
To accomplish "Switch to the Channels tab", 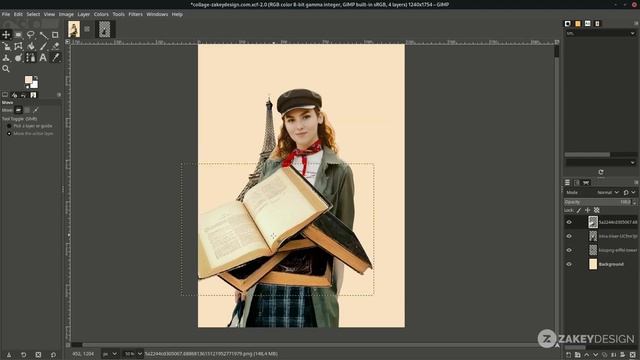I will pyautogui.click(x=577, y=182).
